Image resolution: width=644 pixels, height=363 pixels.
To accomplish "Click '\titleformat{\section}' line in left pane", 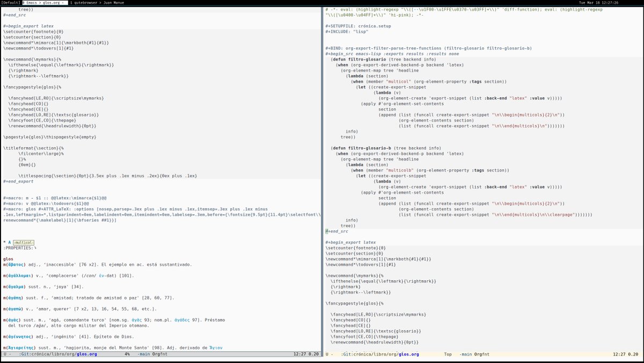I will 33,148.
